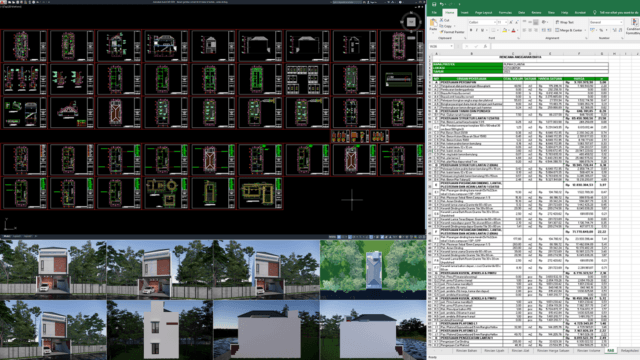
Task: Open the View ribbon tab
Action: pos(551,13)
